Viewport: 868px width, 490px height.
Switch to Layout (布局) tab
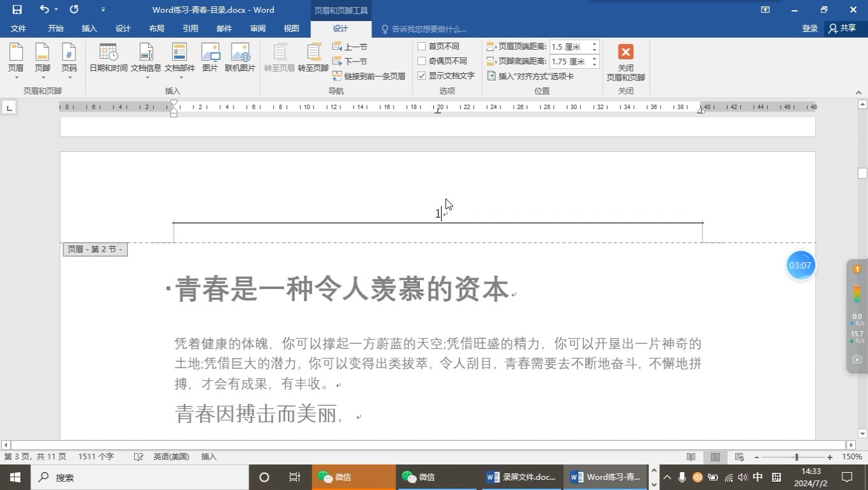click(156, 29)
